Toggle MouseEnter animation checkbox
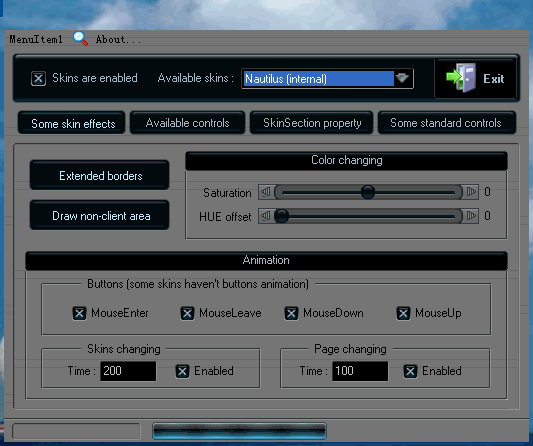The height and width of the screenshot is (446, 533). (79, 313)
